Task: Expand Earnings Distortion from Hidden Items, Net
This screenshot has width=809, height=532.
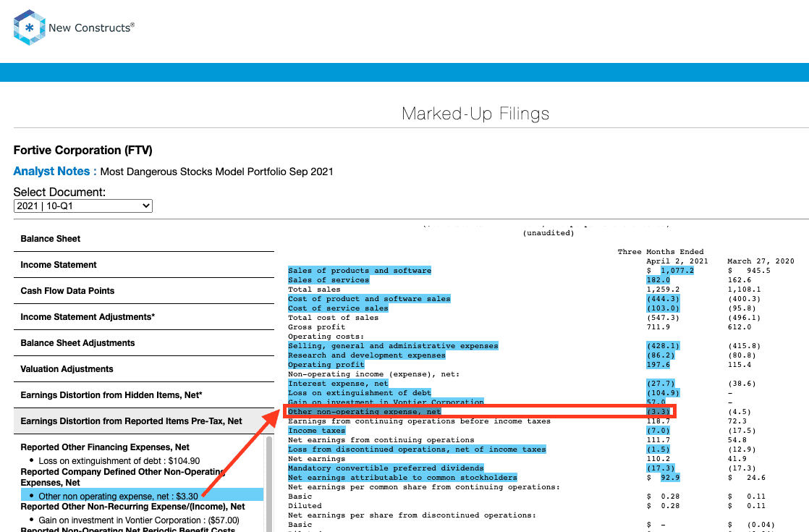Action: [x=143, y=395]
